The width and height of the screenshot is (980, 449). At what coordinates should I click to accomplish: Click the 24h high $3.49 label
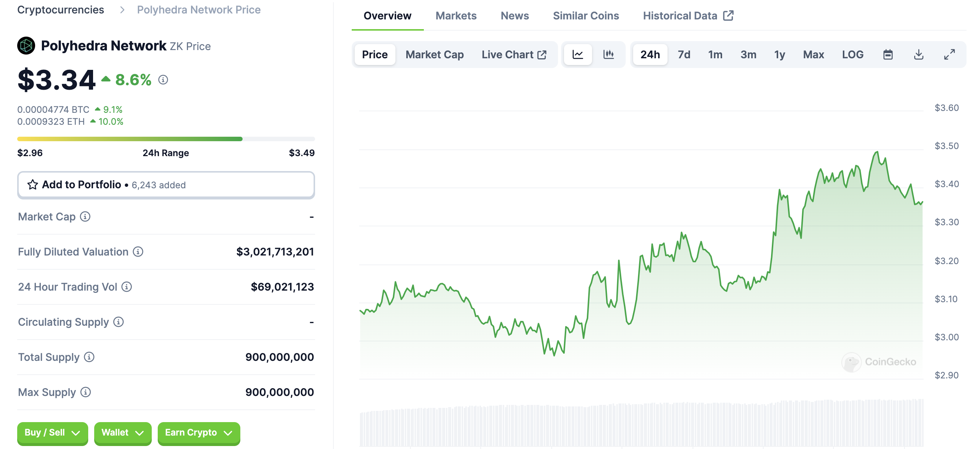tap(302, 153)
